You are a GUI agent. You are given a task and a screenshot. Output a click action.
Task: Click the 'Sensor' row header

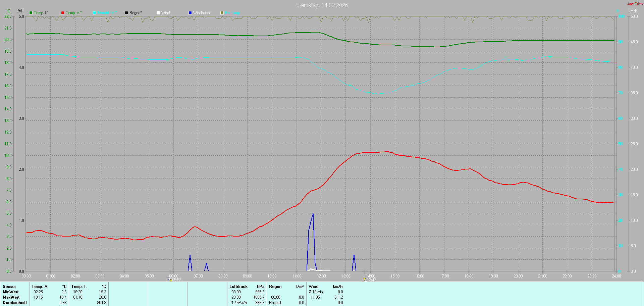point(9,287)
